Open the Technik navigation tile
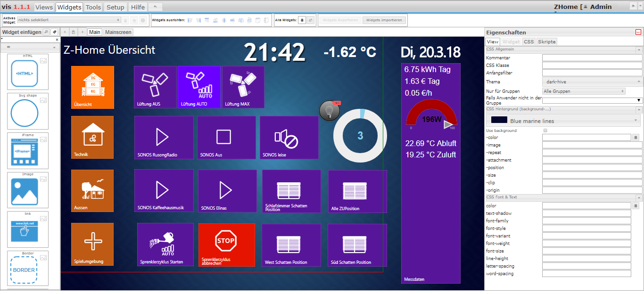Viewport: 644px width, 294px height. click(x=92, y=137)
